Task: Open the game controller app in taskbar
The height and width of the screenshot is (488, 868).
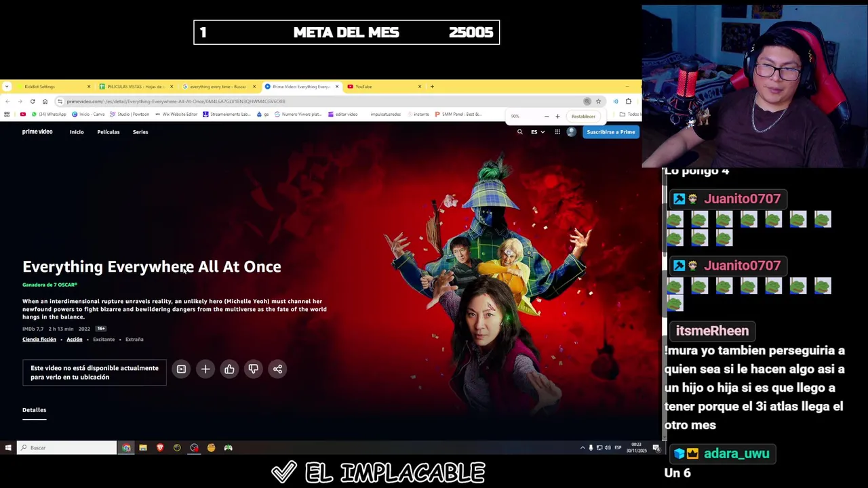Action: tap(228, 448)
